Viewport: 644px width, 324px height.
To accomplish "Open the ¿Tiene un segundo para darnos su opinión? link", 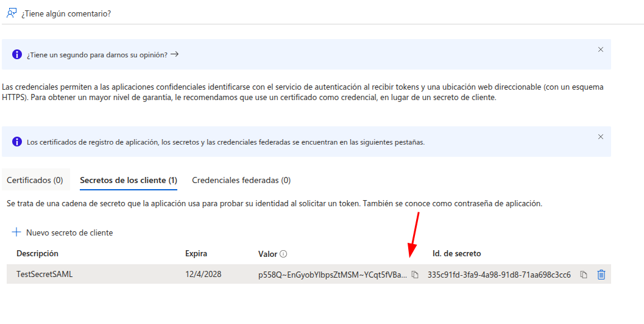I will pos(97,55).
